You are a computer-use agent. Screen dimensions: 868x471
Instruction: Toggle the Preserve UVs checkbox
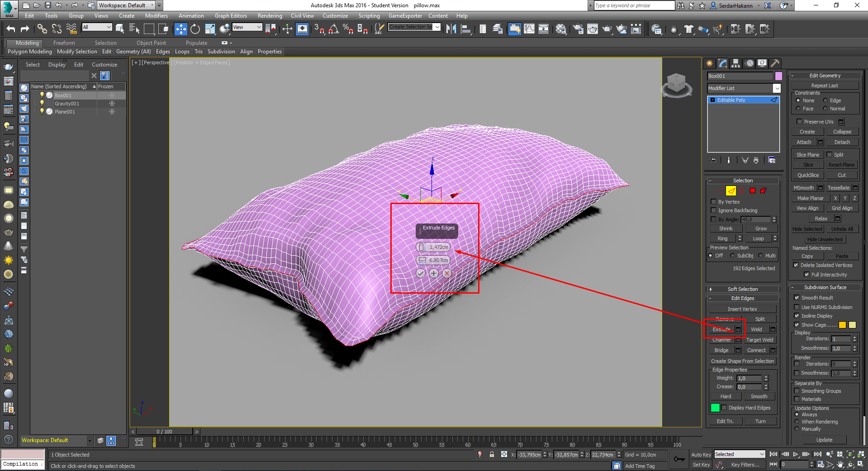tap(799, 122)
